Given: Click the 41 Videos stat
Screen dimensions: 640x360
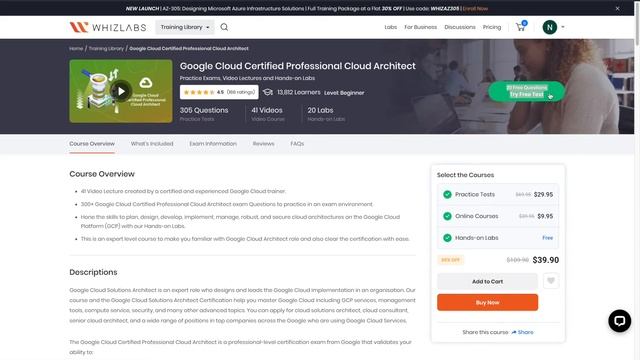Looking at the screenshot, I should (267, 110).
